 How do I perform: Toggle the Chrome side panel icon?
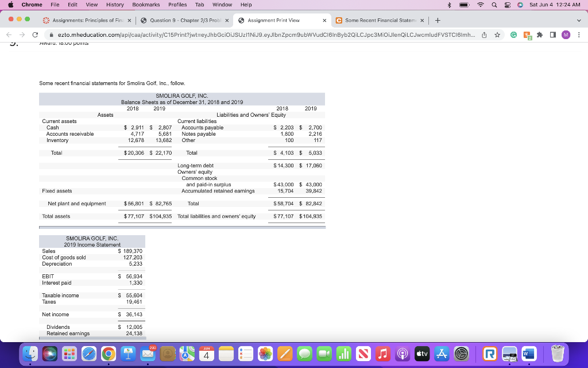point(553,35)
